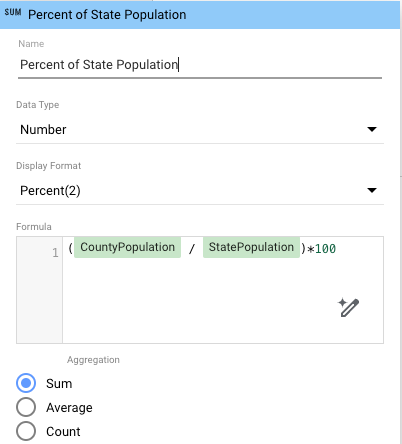402x444 pixels.
Task: Click the Number data type value
Action: pyautogui.click(x=43, y=129)
